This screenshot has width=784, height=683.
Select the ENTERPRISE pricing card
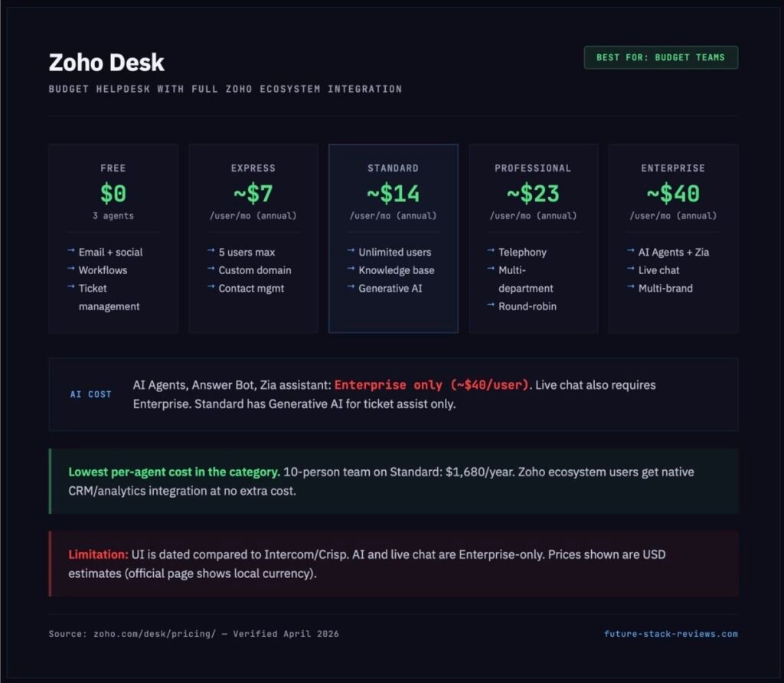click(x=673, y=238)
